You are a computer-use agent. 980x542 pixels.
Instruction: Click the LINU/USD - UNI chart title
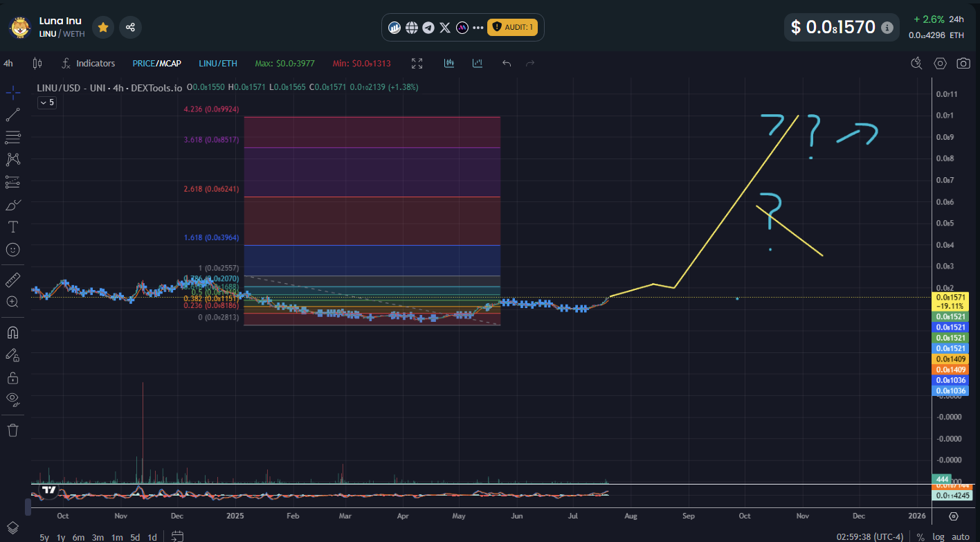point(109,88)
